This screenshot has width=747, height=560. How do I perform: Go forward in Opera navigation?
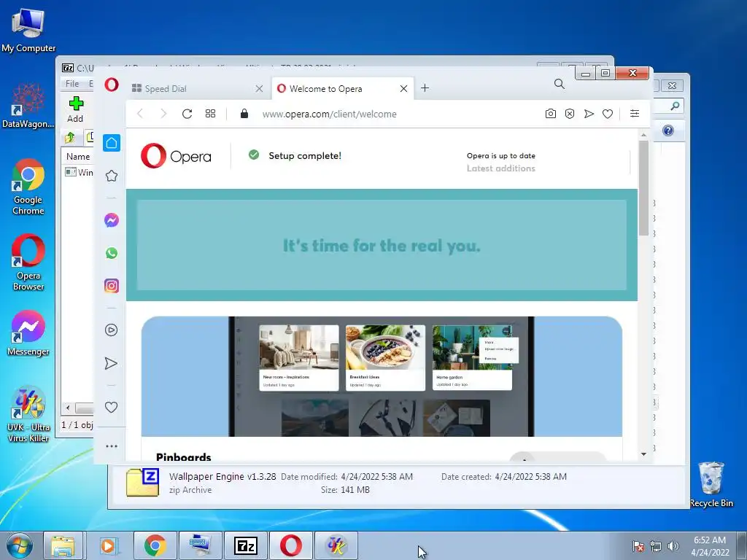tap(163, 114)
